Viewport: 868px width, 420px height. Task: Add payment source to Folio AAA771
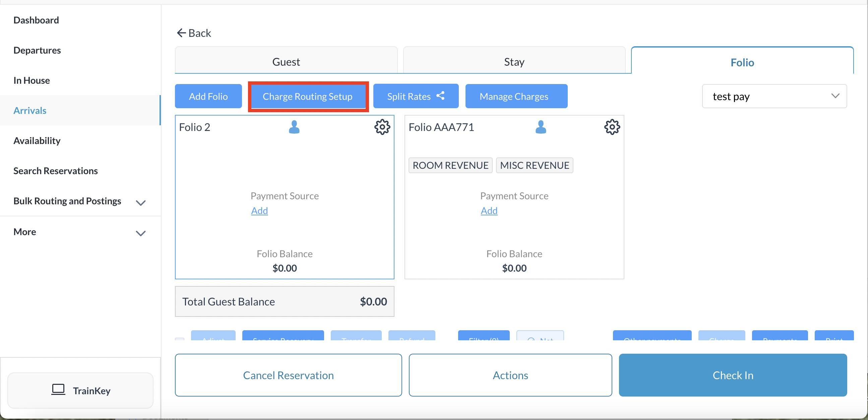[x=489, y=211]
